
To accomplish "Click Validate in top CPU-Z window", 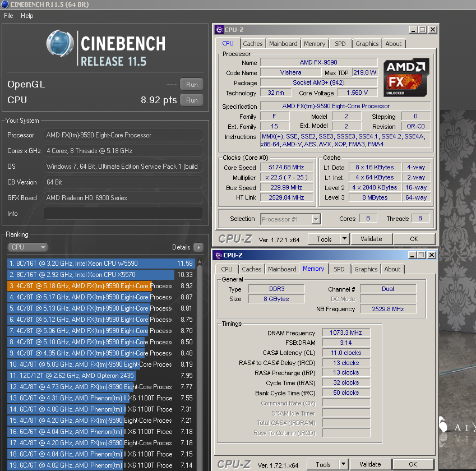I will 371,239.
